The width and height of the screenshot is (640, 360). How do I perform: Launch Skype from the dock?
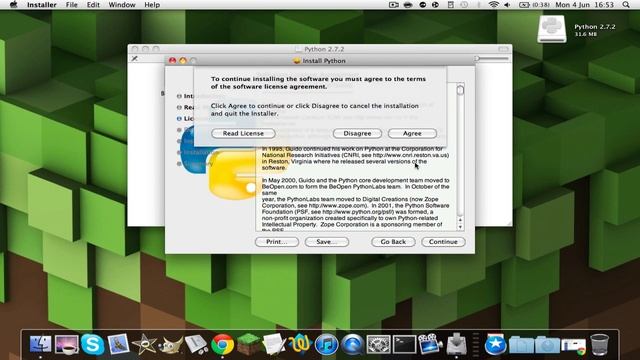tap(92, 344)
